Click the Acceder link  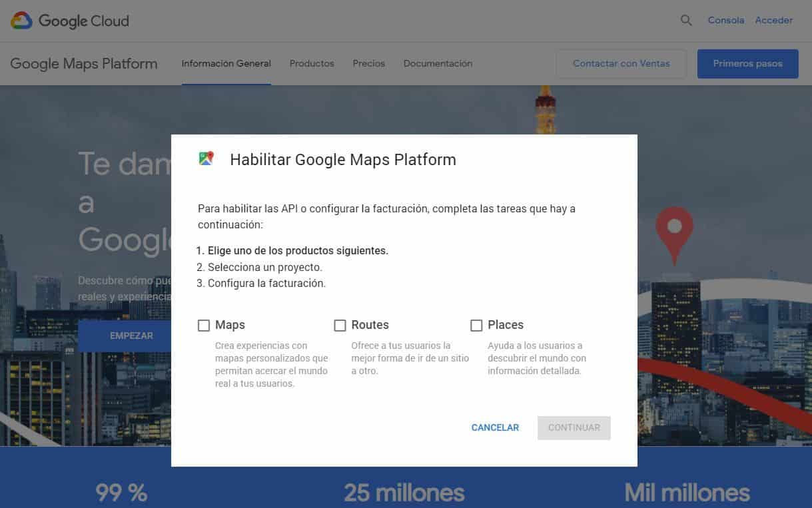773,20
